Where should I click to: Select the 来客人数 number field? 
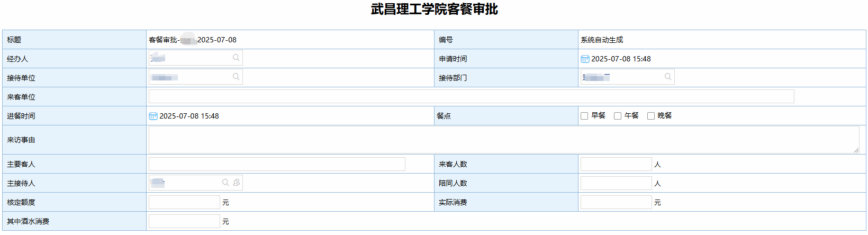616,164
